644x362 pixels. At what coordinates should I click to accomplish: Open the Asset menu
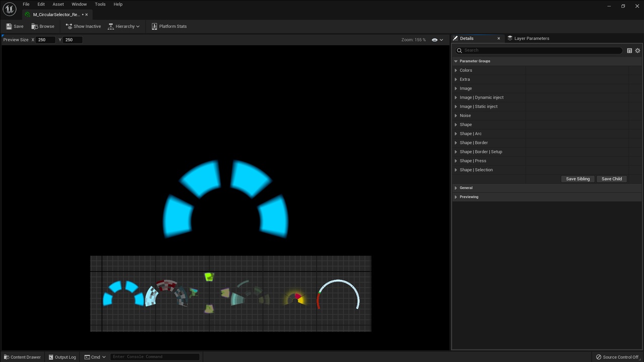(58, 4)
